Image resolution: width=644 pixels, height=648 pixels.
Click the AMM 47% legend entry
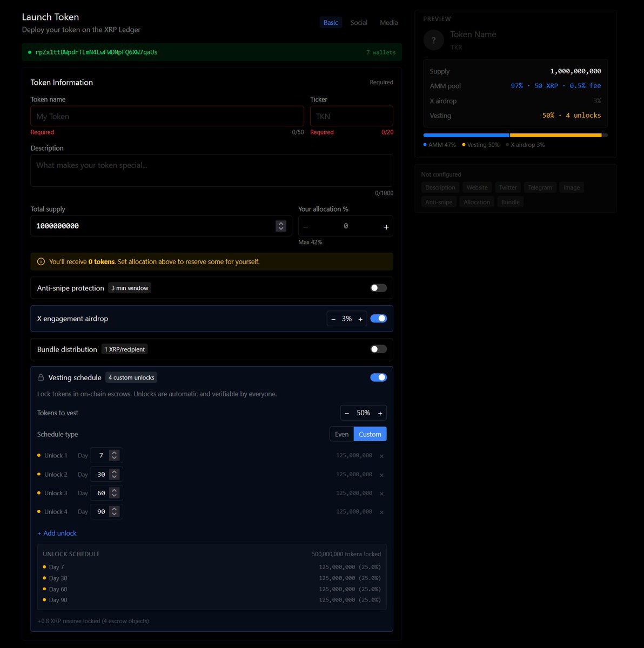click(x=440, y=145)
